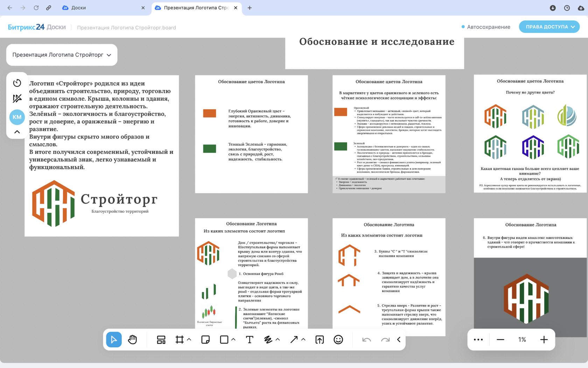This screenshot has height=368, width=588.
Task: Click the cloud icon in browser bar
Action: click(581, 8)
